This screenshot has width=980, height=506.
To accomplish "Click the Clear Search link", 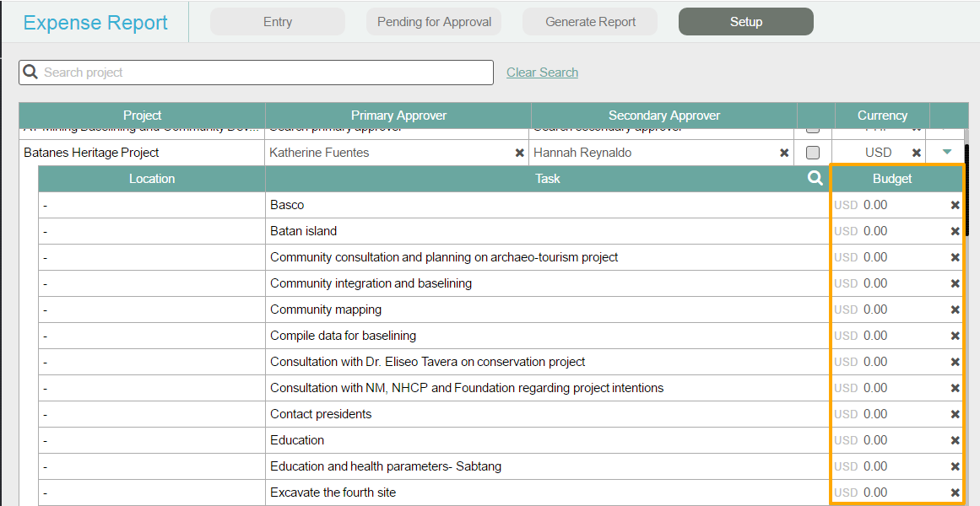I will [542, 73].
